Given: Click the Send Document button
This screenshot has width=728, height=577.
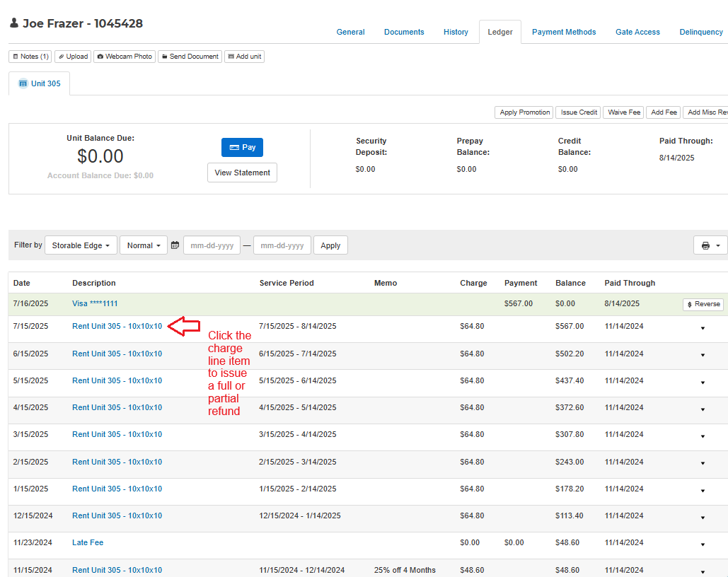Looking at the screenshot, I should [x=190, y=57].
